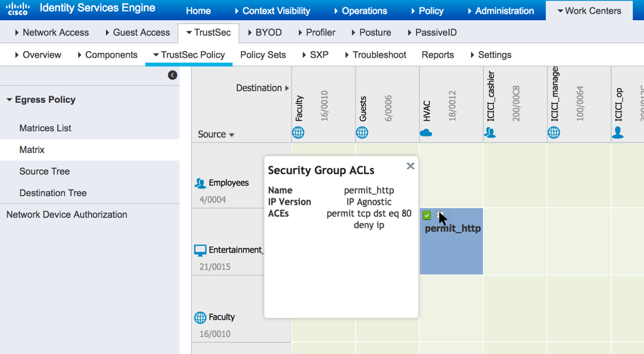Open the Reports tab

click(x=438, y=55)
